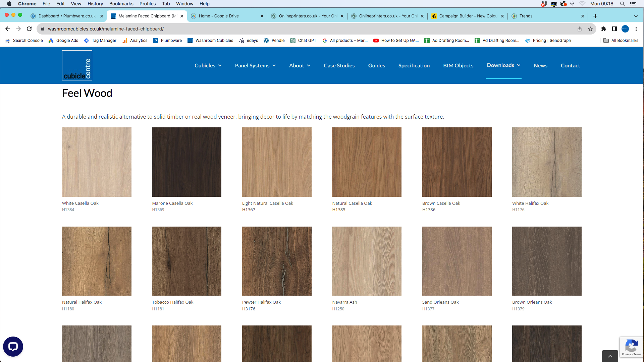Expand the Downloads navigation dropdown

[x=503, y=65]
